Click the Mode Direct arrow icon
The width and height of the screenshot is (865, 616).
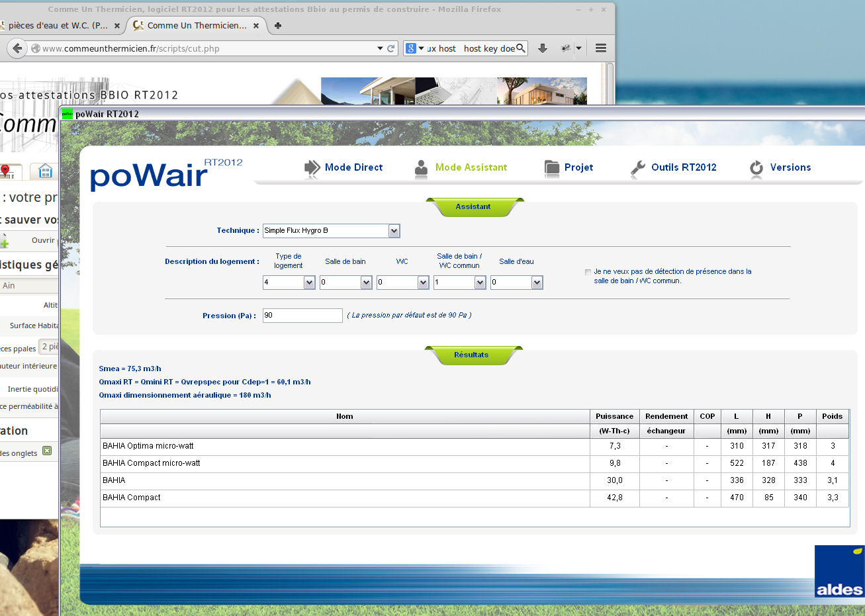point(312,168)
